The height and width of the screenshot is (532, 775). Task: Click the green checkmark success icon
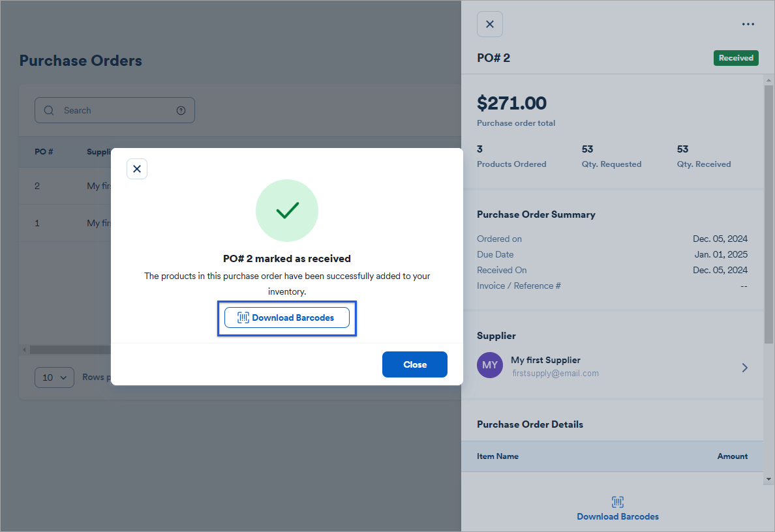click(287, 210)
